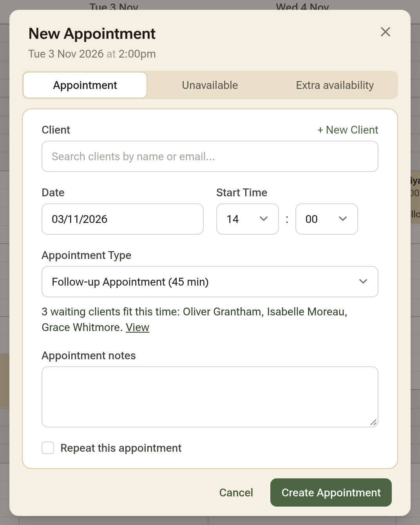Click the Cancel button

236,492
